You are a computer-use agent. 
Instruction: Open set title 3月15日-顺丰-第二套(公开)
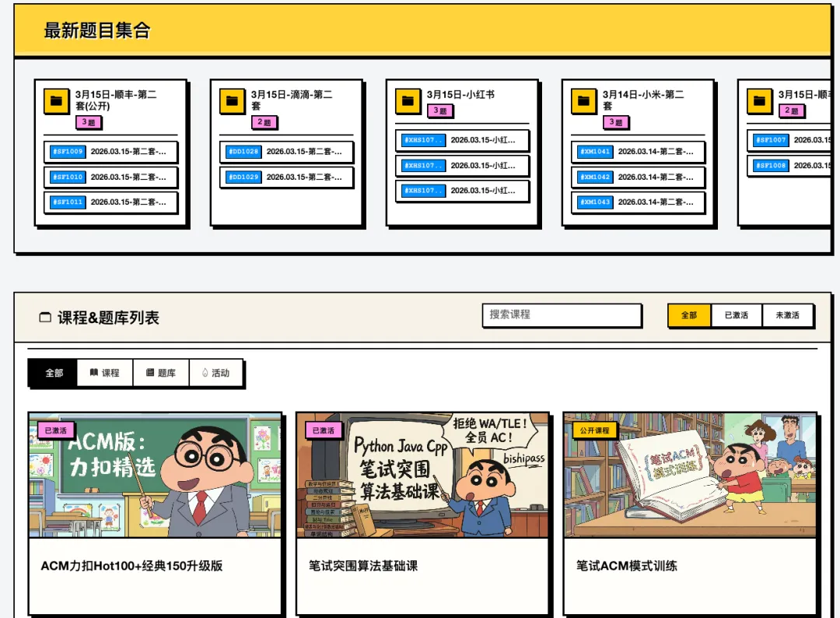[x=116, y=100]
